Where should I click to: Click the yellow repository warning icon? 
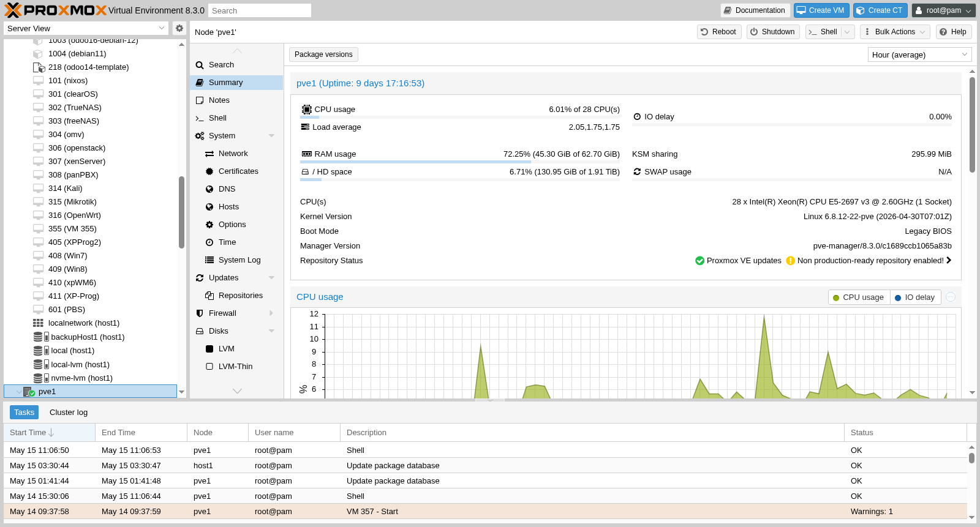pyautogui.click(x=790, y=261)
